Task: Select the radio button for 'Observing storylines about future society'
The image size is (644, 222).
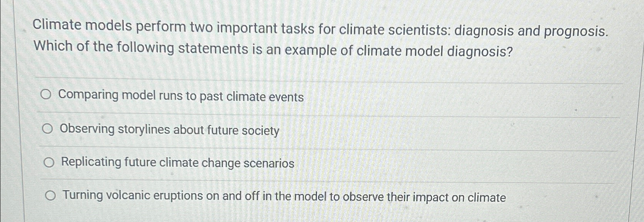Action: (48, 129)
